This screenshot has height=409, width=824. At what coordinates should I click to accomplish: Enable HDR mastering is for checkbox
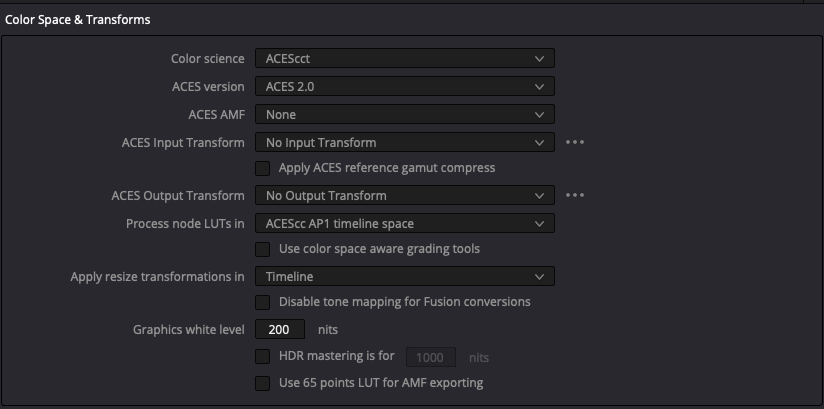point(263,357)
